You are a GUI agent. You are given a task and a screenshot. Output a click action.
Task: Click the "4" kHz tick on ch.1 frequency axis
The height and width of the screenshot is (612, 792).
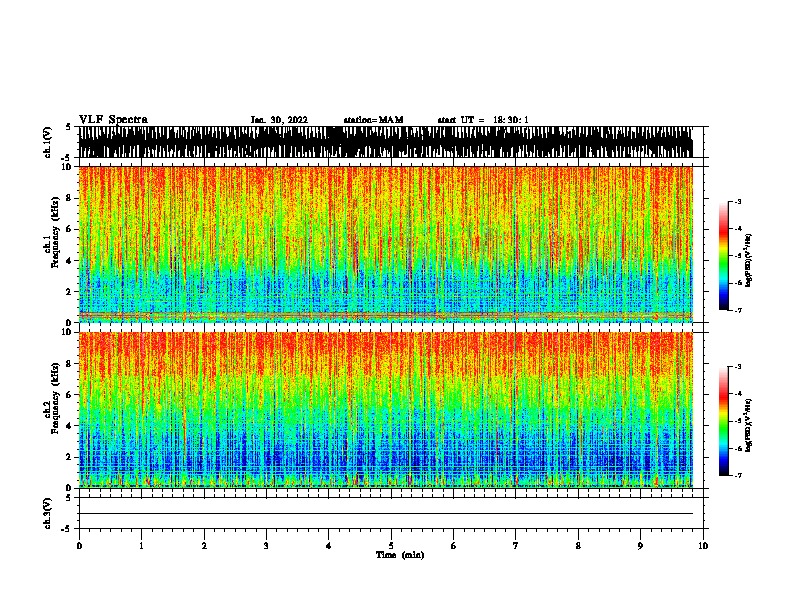pyautogui.click(x=70, y=261)
